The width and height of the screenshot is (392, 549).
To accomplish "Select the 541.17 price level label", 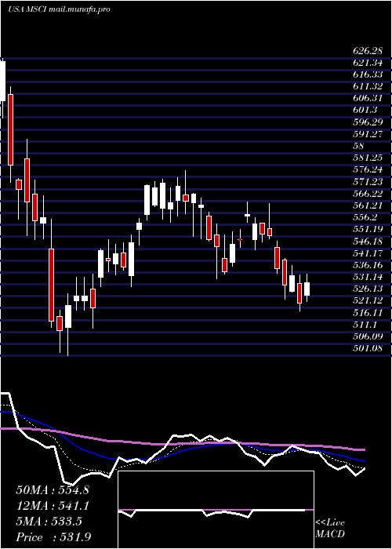I will click(x=368, y=253).
